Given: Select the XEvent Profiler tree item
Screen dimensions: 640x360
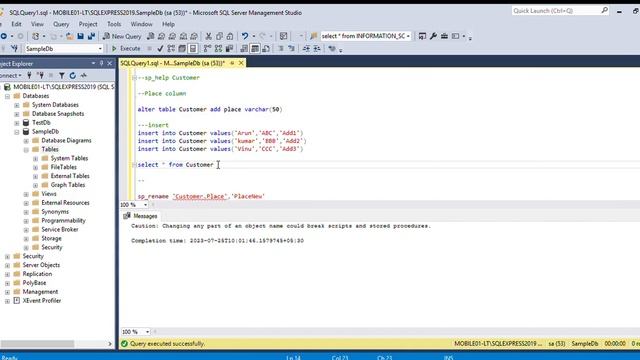Looking at the screenshot, I should coord(42,301).
